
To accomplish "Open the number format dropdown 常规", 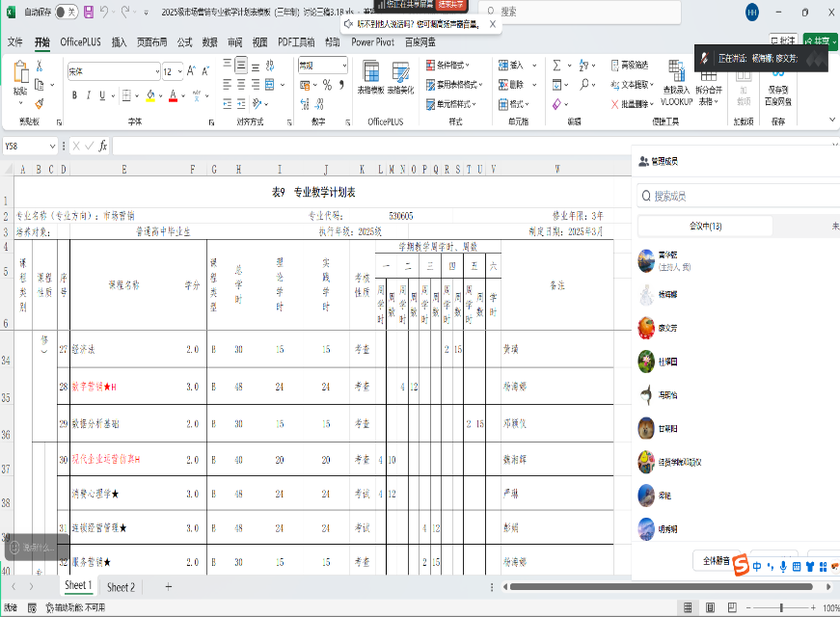I will click(322, 66).
